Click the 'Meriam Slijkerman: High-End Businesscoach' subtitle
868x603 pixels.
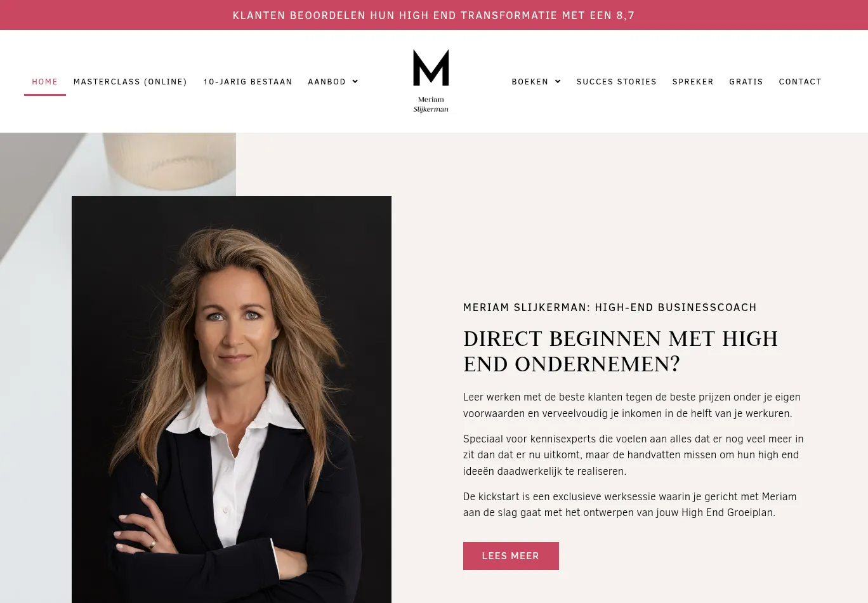click(610, 307)
